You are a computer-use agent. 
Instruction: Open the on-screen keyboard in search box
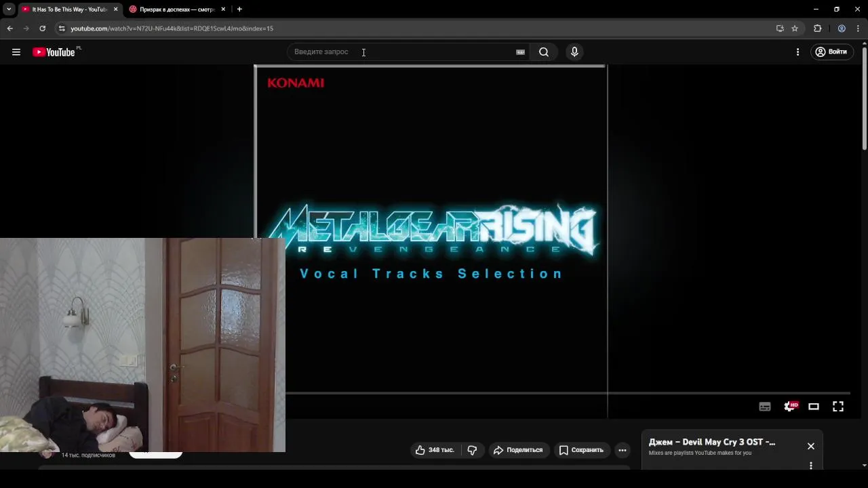(520, 52)
